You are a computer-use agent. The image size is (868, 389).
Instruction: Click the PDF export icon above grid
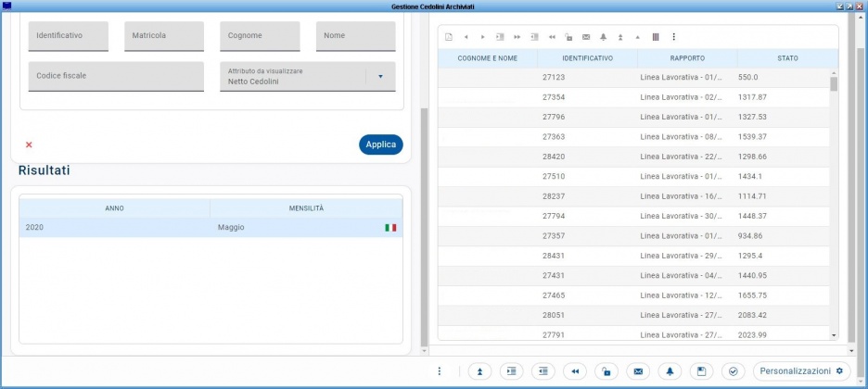pos(449,37)
